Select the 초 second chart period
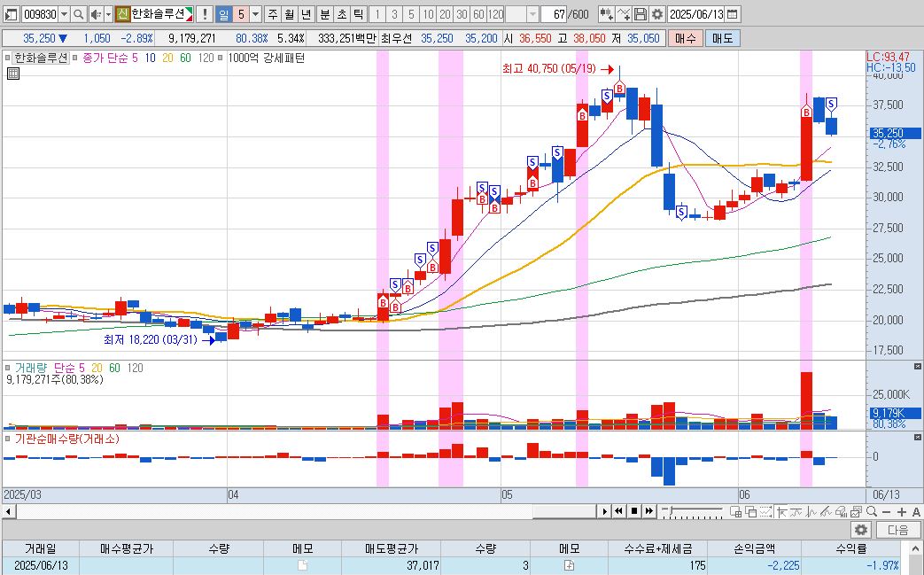 tap(342, 14)
